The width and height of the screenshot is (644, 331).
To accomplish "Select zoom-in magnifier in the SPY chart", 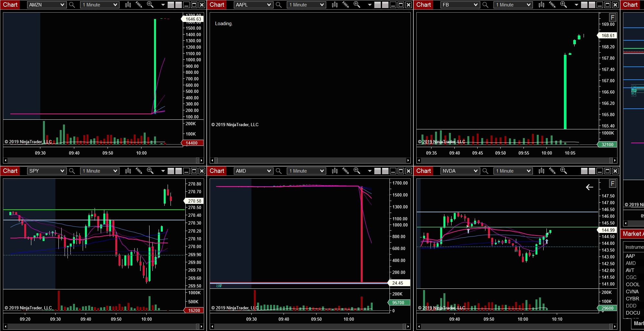I will 150,171.
